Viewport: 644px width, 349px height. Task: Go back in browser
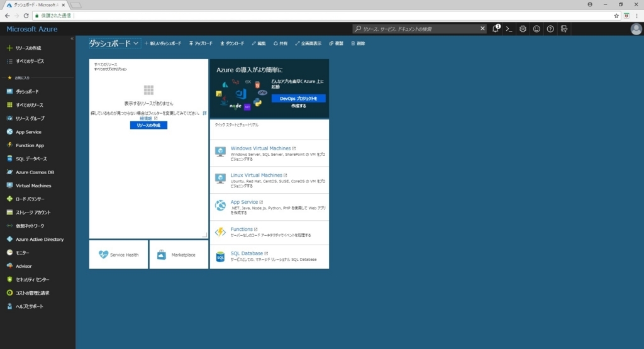click(x=8, y=16)
